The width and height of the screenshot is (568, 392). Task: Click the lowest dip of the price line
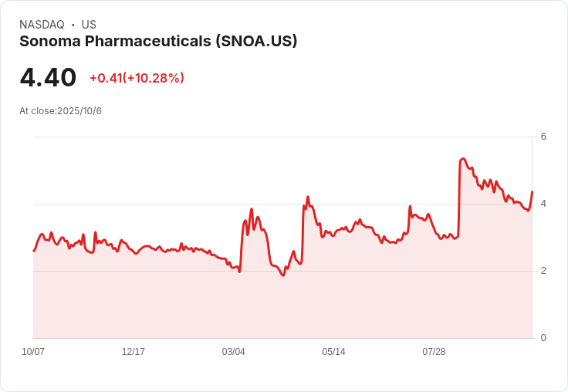[283, 275]
